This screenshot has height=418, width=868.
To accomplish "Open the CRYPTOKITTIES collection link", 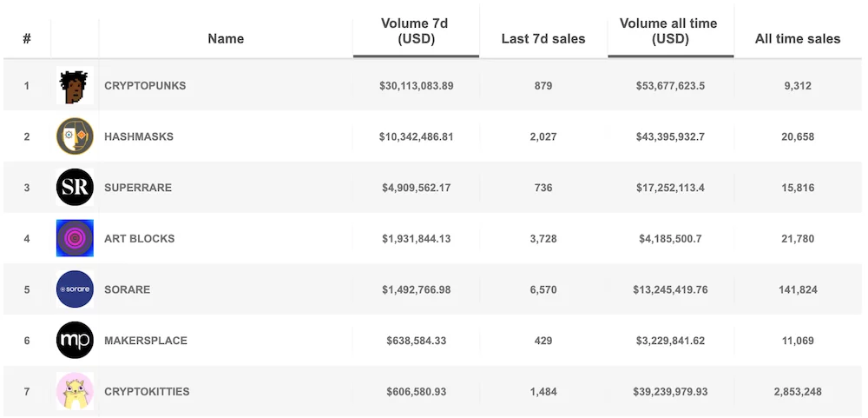I will click(147, 391).
